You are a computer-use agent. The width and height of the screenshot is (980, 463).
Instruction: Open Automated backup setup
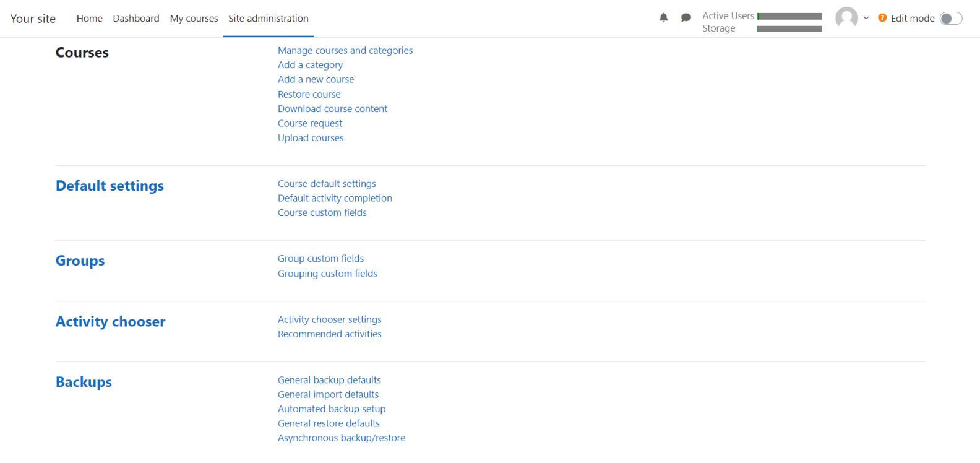(x=332, y=409)
